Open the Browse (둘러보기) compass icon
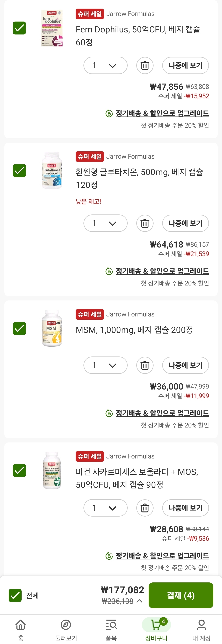 [66, 625]
